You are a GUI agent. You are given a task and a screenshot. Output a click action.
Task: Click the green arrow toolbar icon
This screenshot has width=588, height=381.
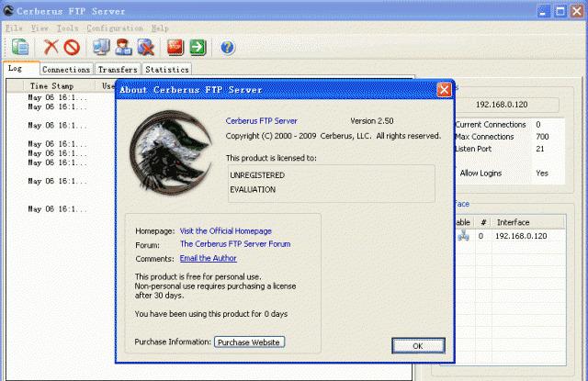point(198,48)
